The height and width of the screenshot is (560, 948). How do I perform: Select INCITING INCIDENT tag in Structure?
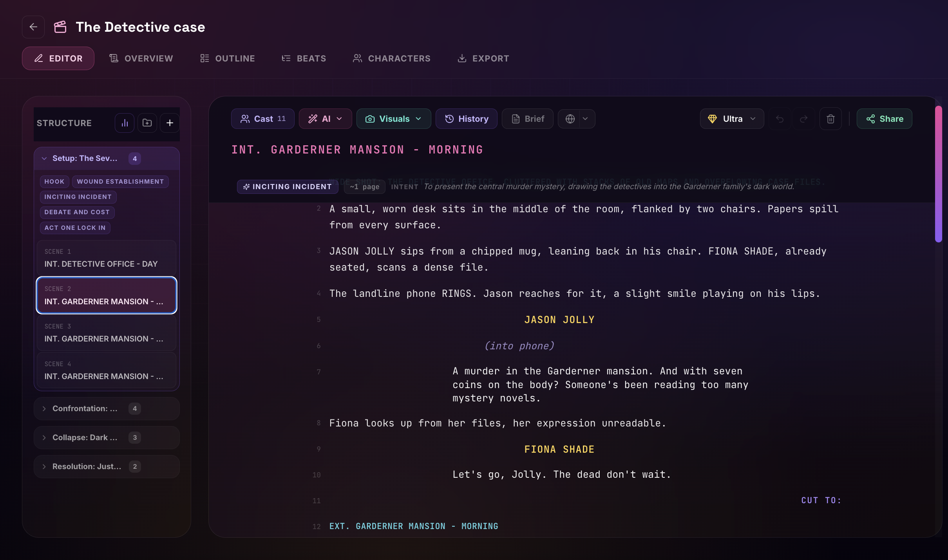point(78,197)
